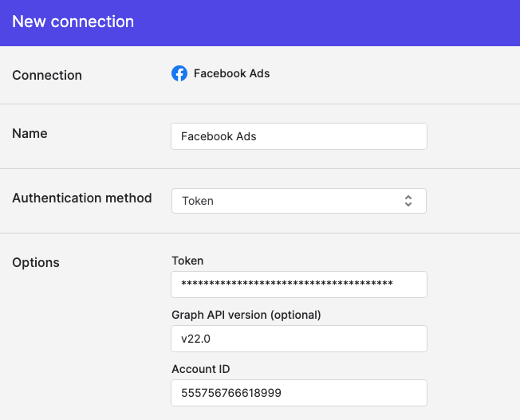Focus the Name input field
Viewport: 520px width, 420px height.
[x=299, y=136]
